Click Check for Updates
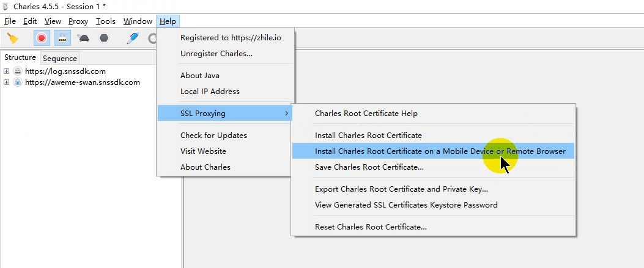This screenshot has width=644, height=268. tap(213, 135)
